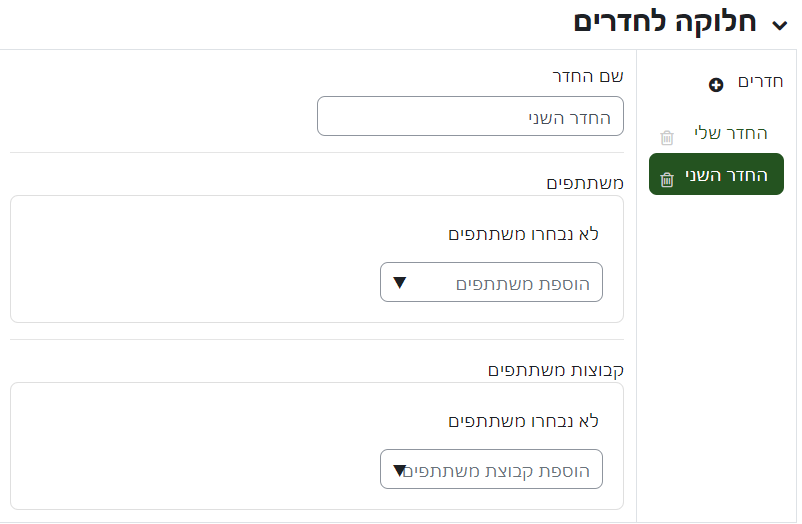The image size is (802, 524).
Task: Focus the שם החדר text field
Action: [470, 117]
